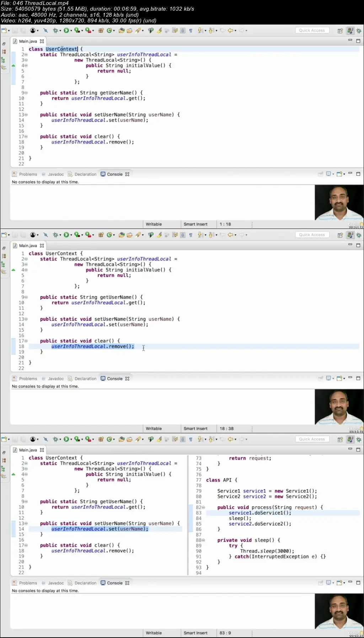This screenshot has height=638, width=364.
Task: Toggle Skip All Breakpoints in the first frame toolbar
Action: (x=45, y=31)
